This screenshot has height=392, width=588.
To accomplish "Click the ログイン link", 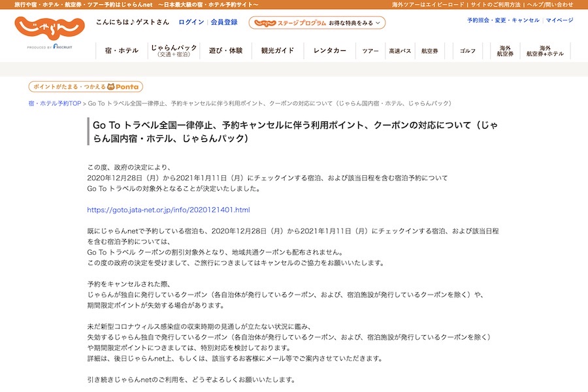I will (x=191, y=22).
